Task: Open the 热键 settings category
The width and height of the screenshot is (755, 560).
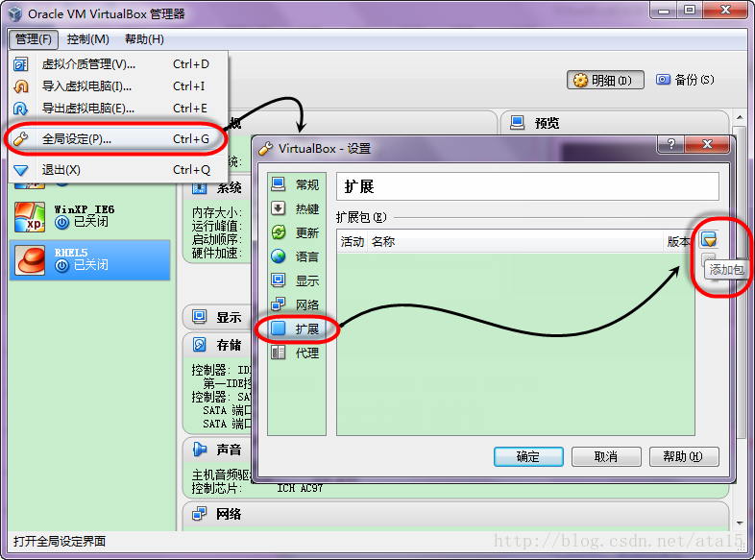Action: tap(297, 208)
